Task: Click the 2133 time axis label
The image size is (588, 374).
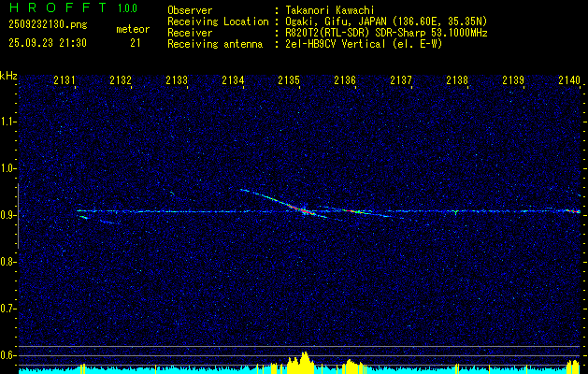Action: [177, 79]
